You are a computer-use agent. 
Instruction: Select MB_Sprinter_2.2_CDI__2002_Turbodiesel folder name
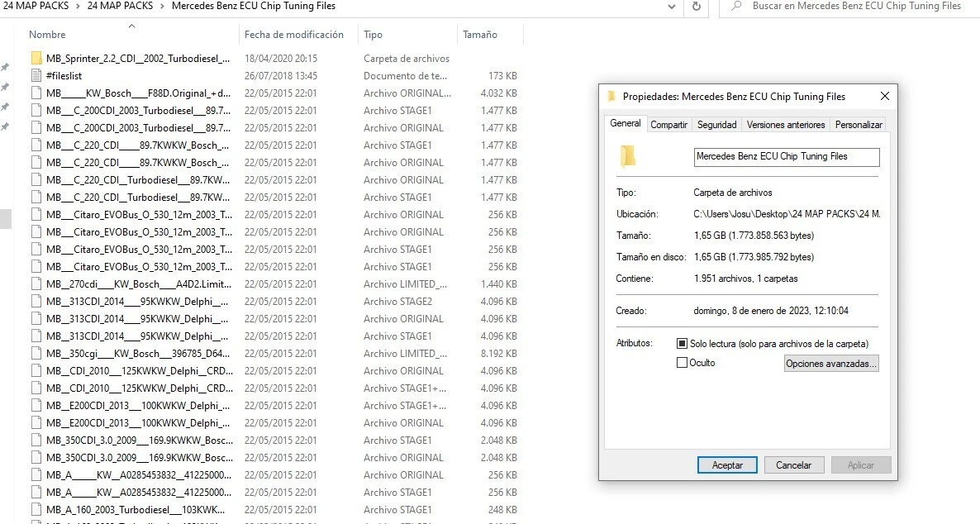pos(138,58)
